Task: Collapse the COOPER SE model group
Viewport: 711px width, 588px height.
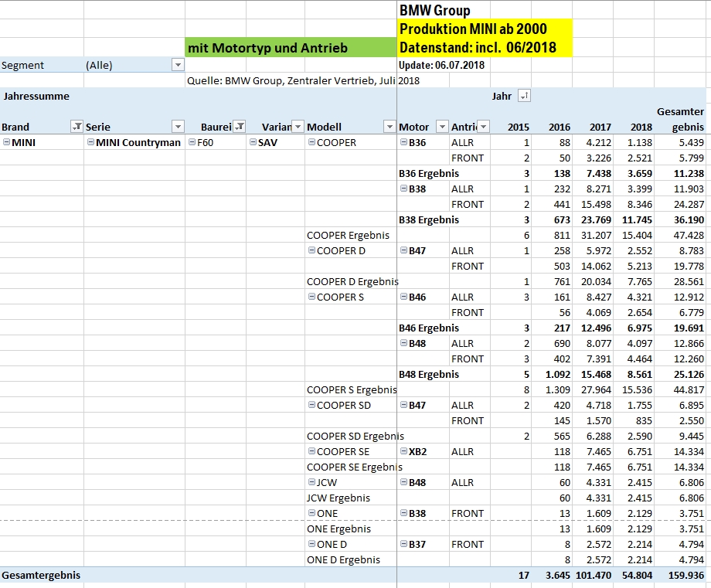Action: (x=312, y=451)
